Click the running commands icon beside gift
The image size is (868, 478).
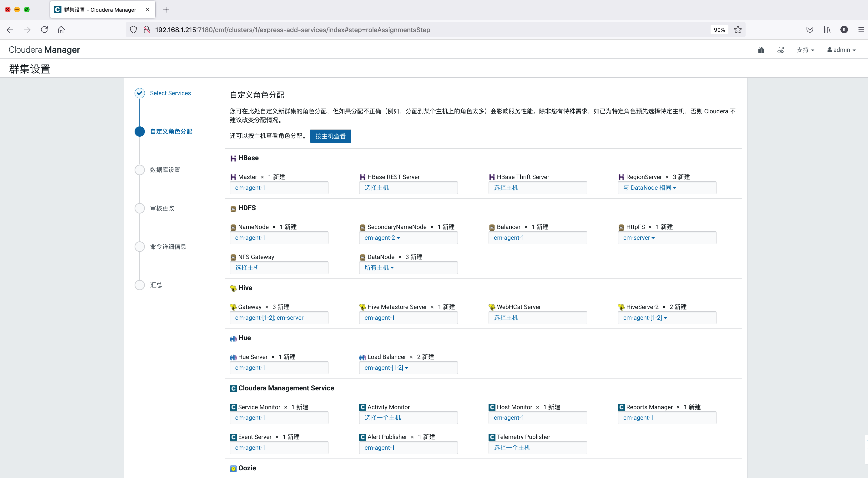pyautogui.click(x=780, y=50)
